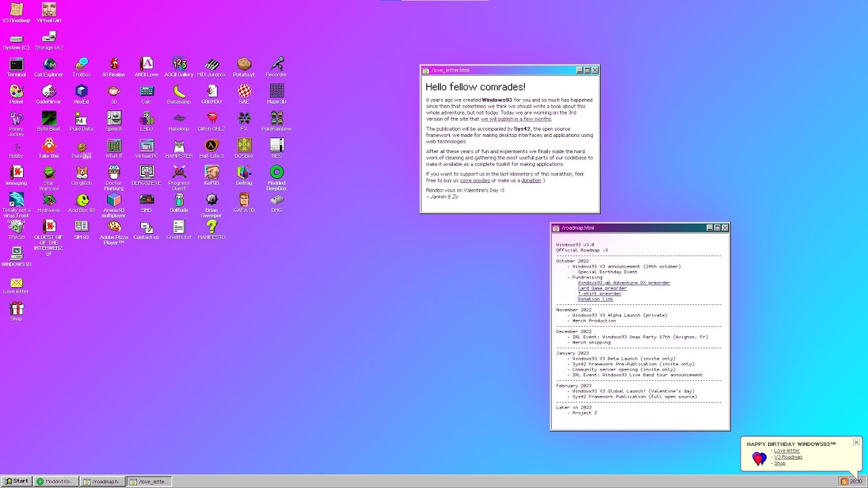Launch the Defrag desktop icon
This screenshot has height=488, width=868.
pos(244,176)
